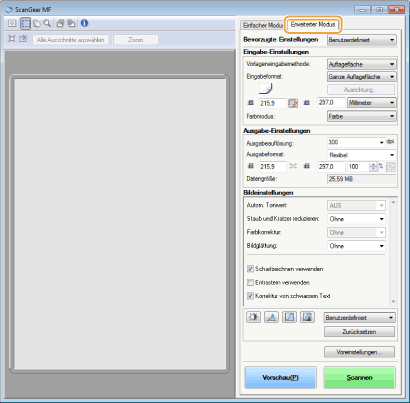Open the brightness and contrast adjustment icon
410x403 pixels.
pos(253,317)
